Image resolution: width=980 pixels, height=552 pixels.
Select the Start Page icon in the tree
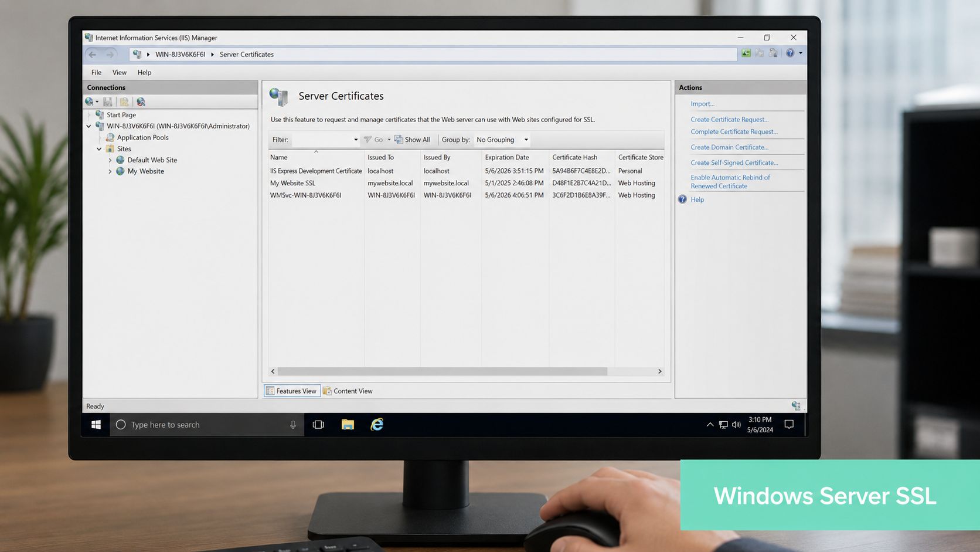coord(100,115)
